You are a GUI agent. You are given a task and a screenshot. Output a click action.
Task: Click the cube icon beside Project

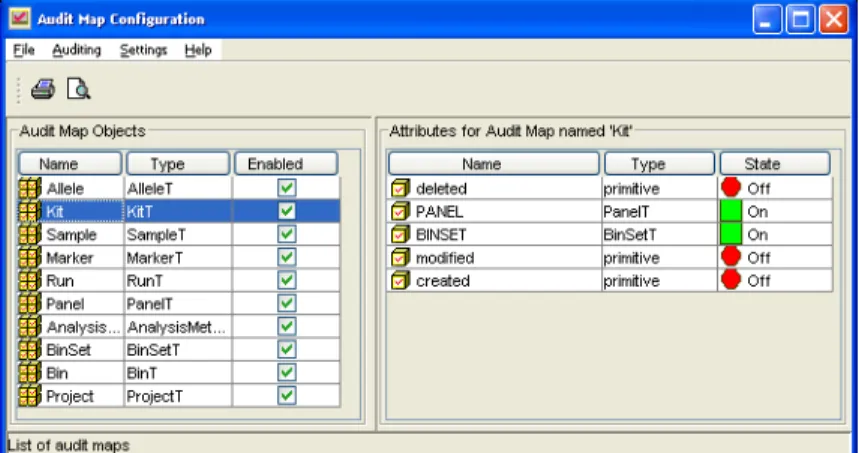[x=30, y=396]
